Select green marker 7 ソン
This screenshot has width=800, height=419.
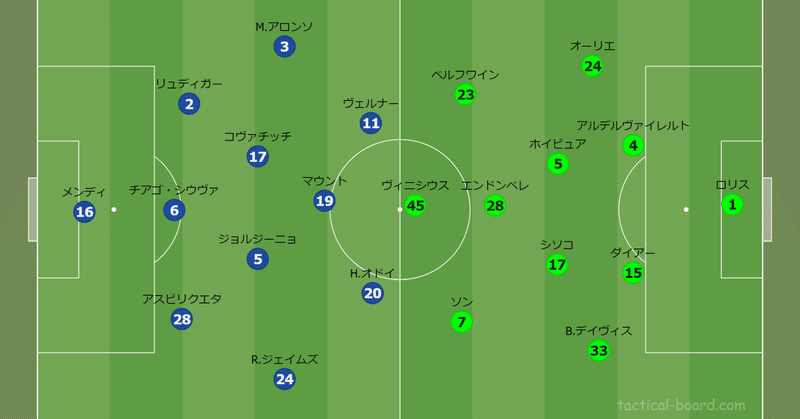click(461, 322)
